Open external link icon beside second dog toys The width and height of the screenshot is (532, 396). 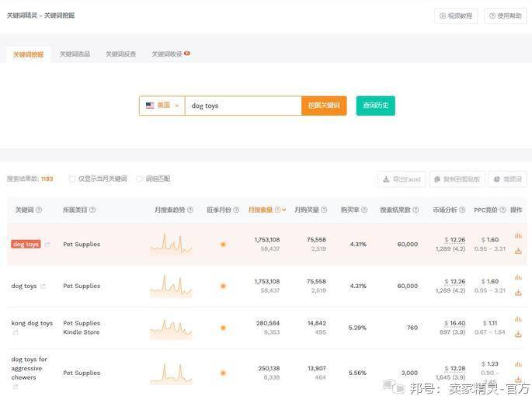pyautogui.click(x=43, y=287)
